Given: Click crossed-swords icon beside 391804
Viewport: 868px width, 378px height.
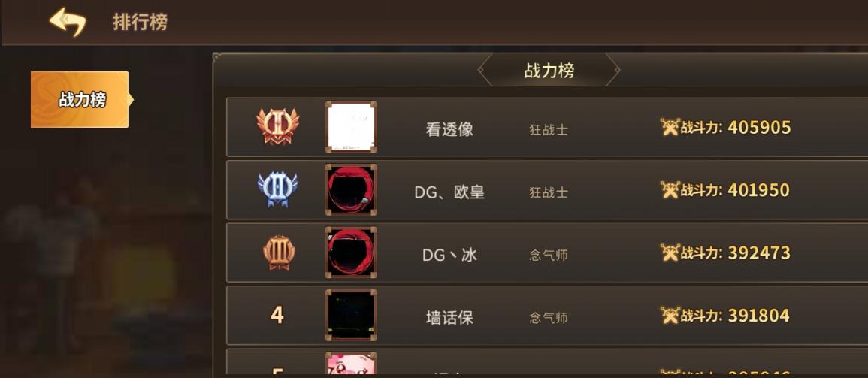Looking at the screenshot, I should tap(670, 316).
